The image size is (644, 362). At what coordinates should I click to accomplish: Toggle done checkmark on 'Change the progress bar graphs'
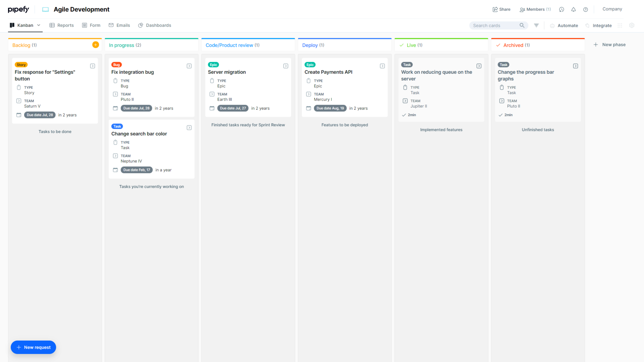click(x=501, y=115)
